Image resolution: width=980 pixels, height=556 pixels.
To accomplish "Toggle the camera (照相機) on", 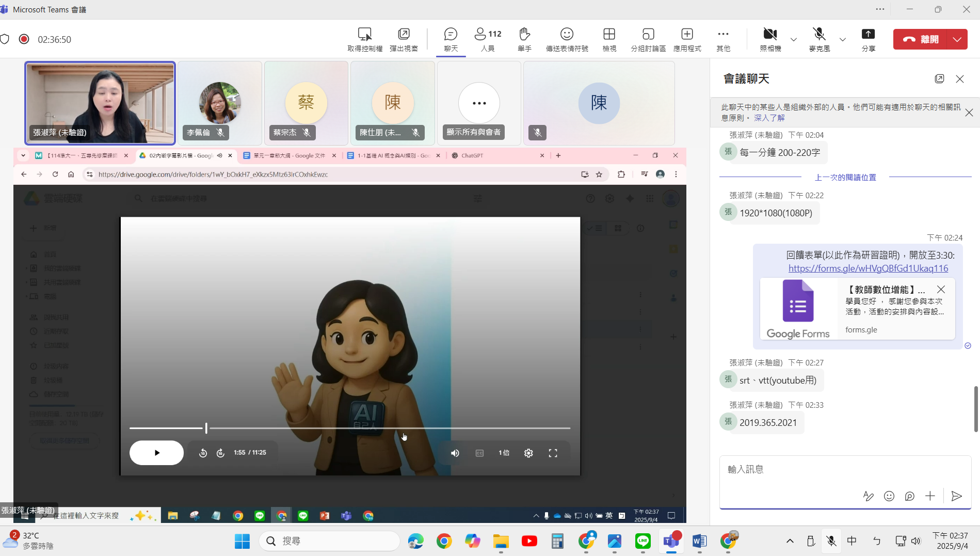I will [x=770, y=35].
